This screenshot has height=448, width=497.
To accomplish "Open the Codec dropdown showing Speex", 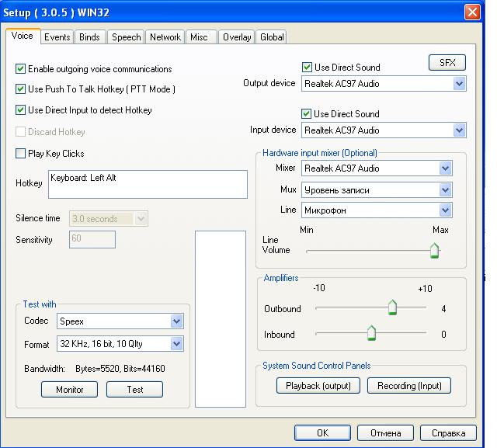I will 120,321.
